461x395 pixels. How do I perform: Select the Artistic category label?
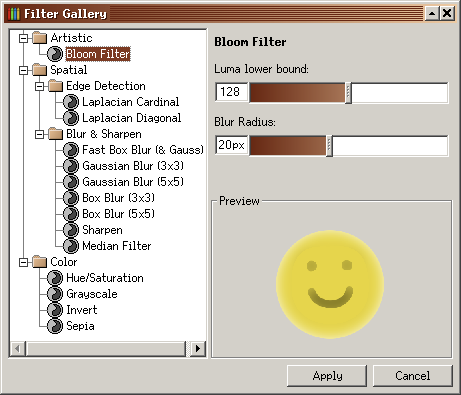click(x=71, y=38)
